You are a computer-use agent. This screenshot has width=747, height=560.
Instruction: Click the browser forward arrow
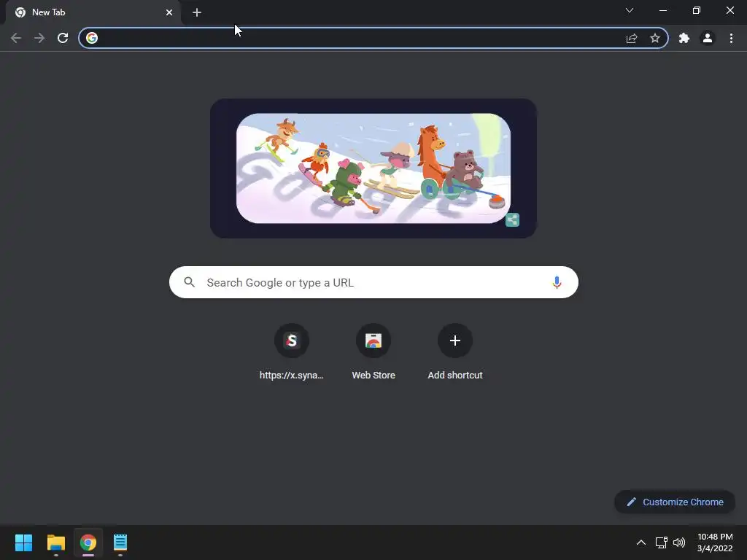(39, 38)
